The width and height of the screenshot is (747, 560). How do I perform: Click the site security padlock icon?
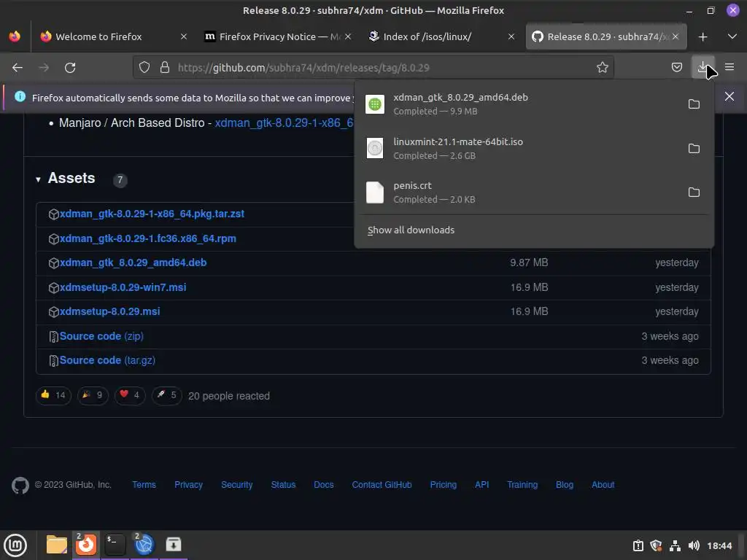pyautogui.click(x=165, y=68)
